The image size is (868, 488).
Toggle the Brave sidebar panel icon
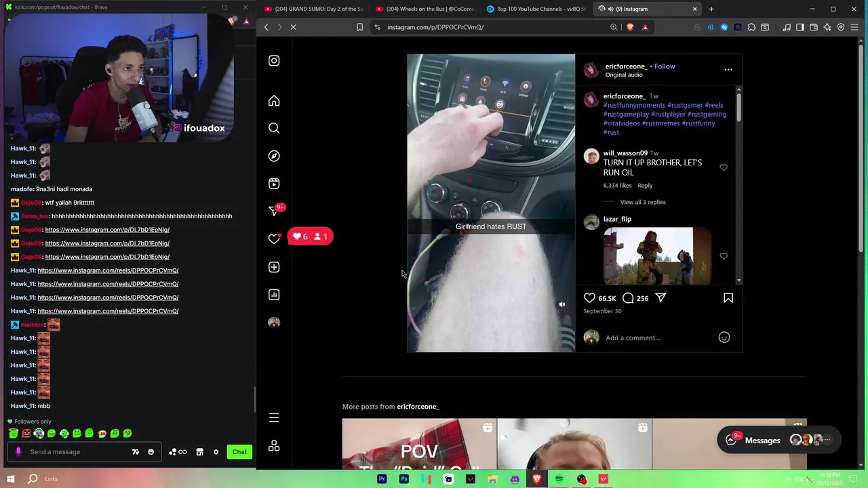coord(800,27)
